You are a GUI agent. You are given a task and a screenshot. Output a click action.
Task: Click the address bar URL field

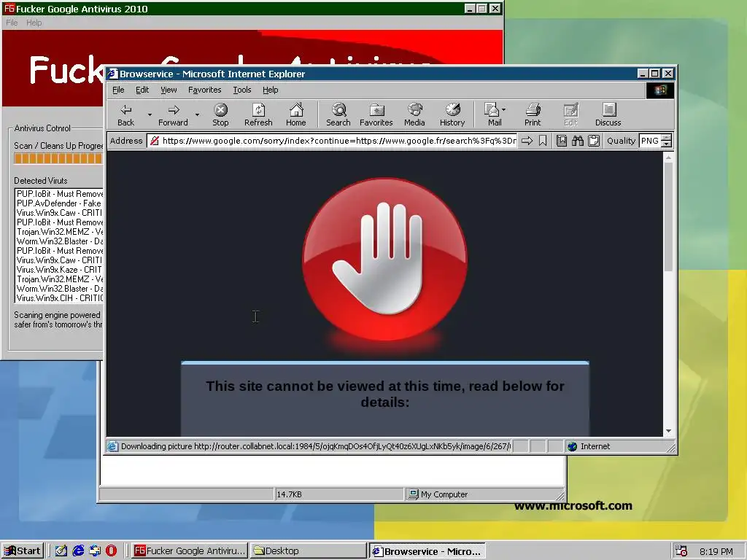[332, 141]
